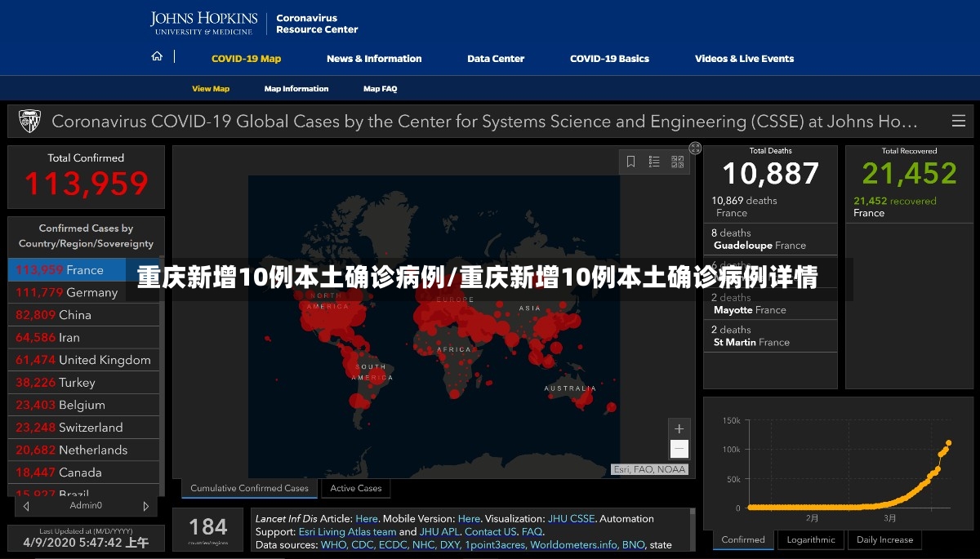This screenshot has width=980, height=559.
Task: Open the COVID-19 Map menu
Action: tap(246, 59)
